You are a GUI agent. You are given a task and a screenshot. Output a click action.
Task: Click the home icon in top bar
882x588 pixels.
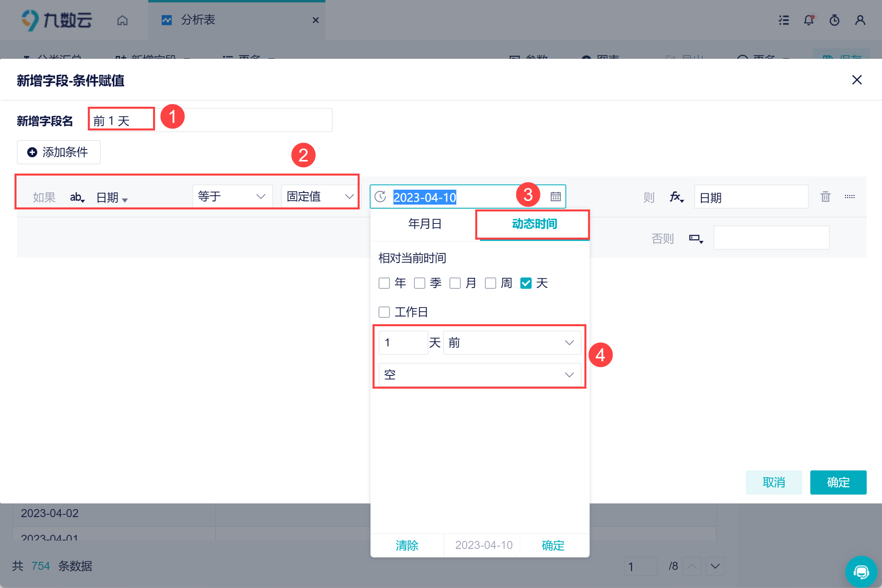click(x=122, y=20)
